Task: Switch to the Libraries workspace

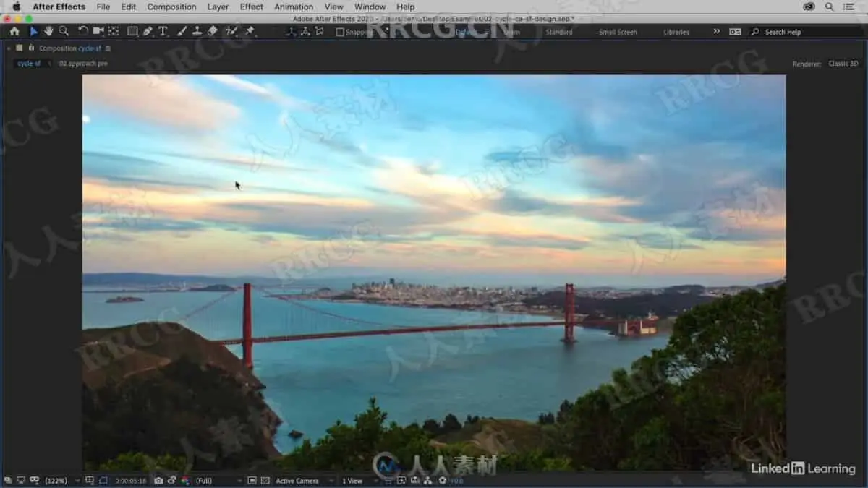Action: (x=676, y=32)
